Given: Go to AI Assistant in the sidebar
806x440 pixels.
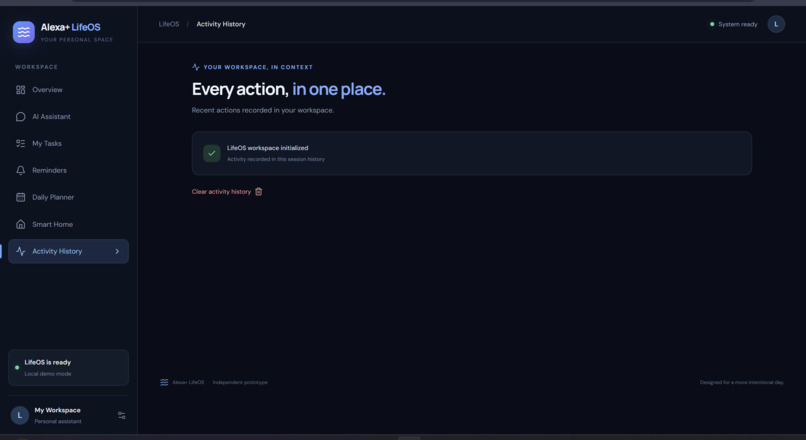Looking at the screenshot, I should [68, 117].
